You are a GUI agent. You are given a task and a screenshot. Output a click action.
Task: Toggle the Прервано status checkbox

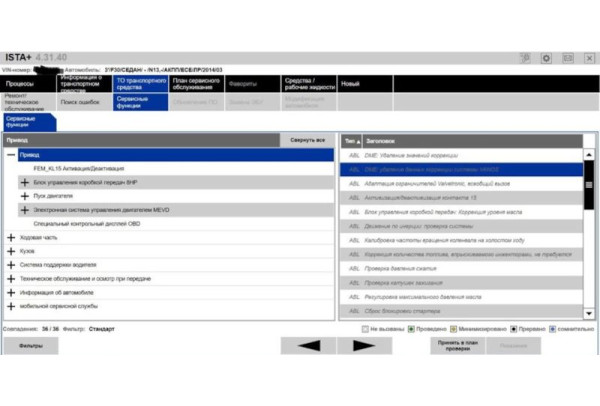(514, 328)
